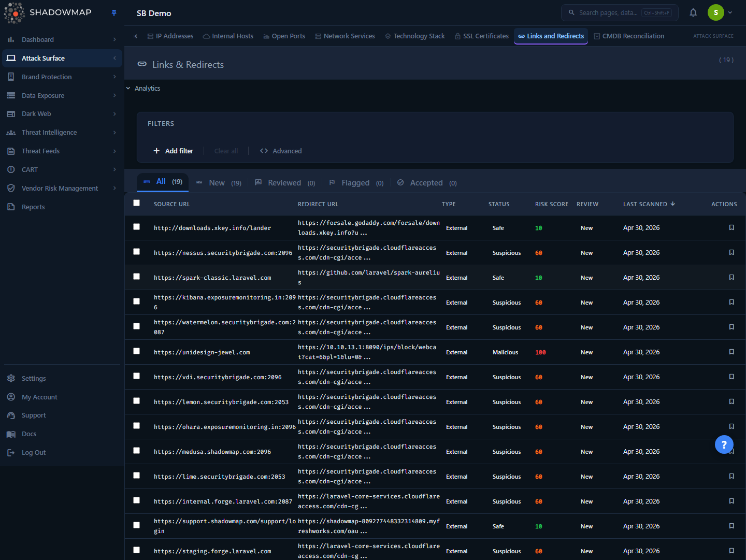Open My Account in sidebar
This screenshot has width=746, height=560.
39,397
